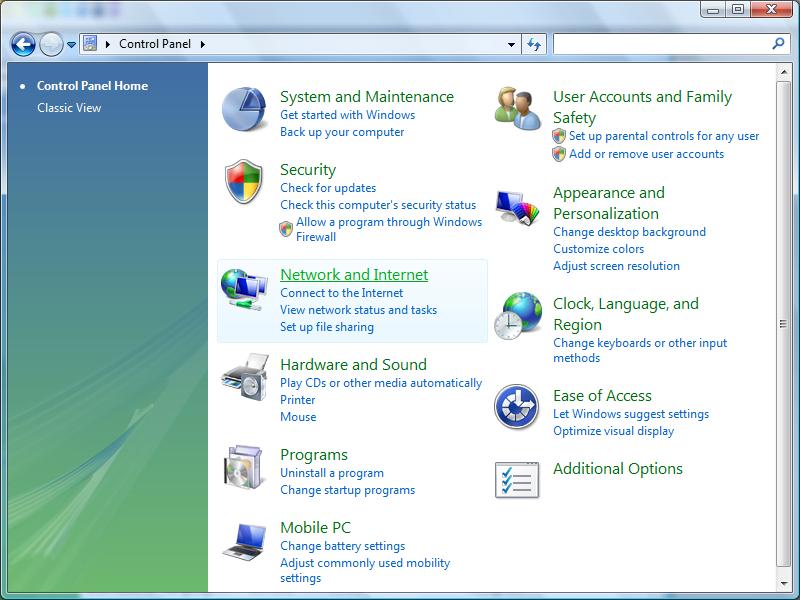Open the Ease of Access heading
Viewport: 800px width, 600px height.
click(603, 395)
